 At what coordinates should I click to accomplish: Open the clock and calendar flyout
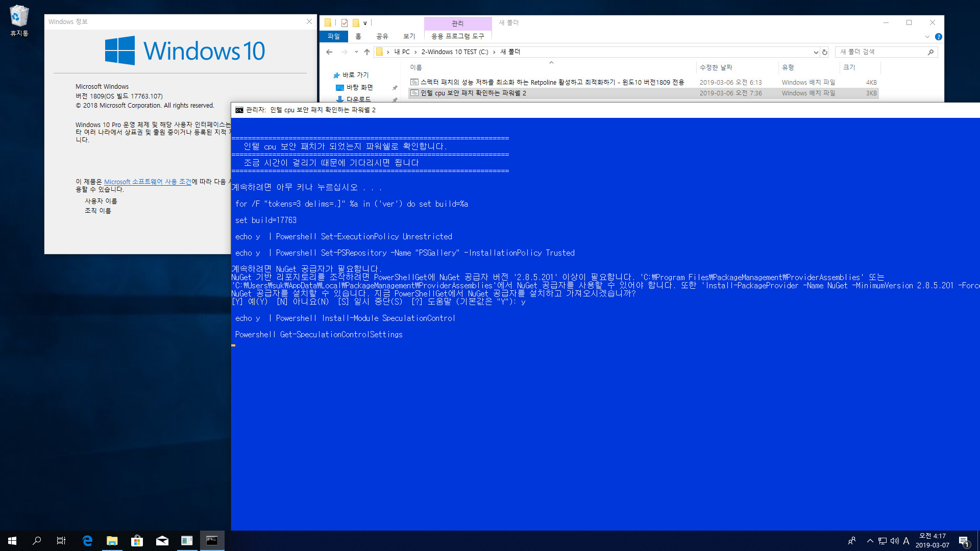(x=932, y=541)
